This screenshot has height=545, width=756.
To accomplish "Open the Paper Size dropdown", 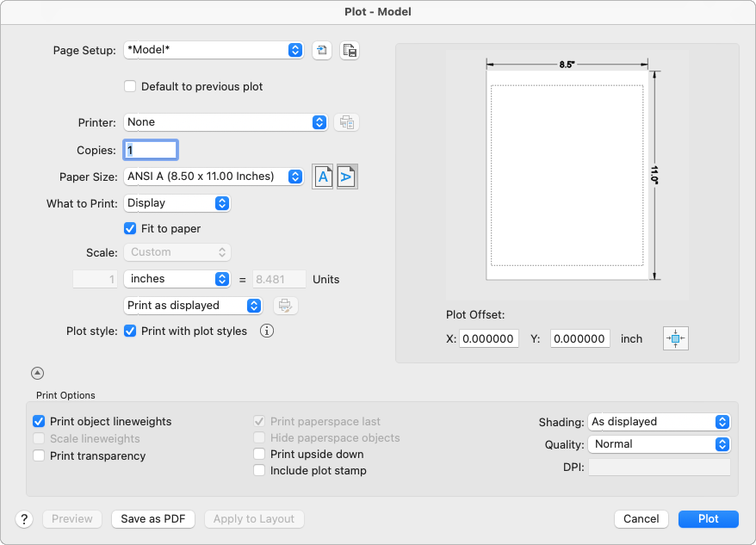I will [214, 177].
